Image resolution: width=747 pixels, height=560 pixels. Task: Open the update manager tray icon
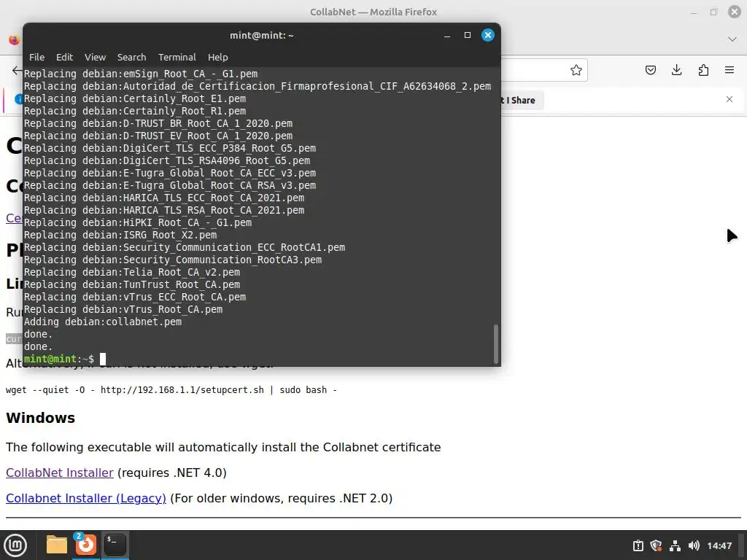638,545
